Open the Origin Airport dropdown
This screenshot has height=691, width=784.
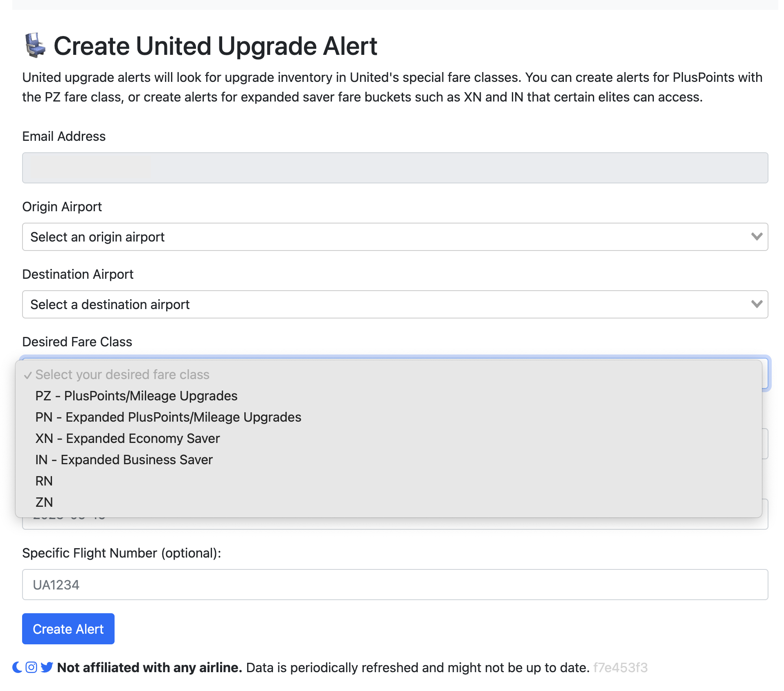pyautogui.click(x=395, y=237)
